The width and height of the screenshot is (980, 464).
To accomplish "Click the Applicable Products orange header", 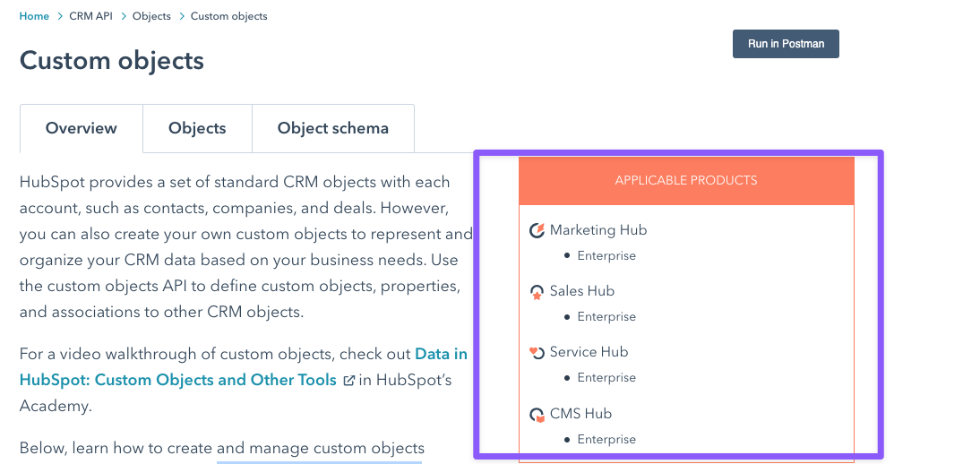I will coord(686,180).
